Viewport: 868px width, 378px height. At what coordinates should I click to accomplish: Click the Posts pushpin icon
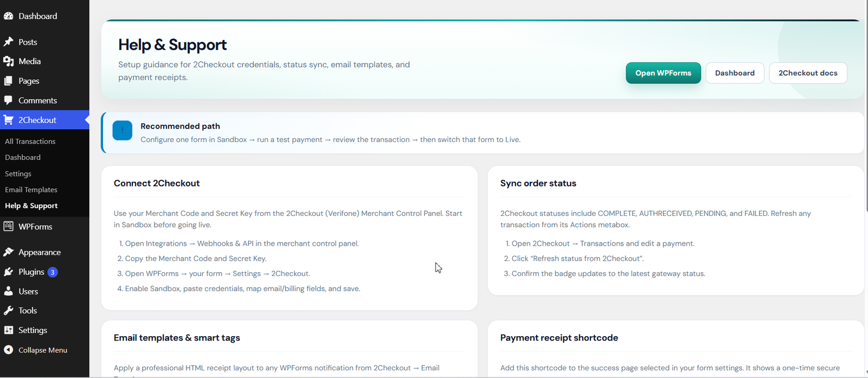click(x=9, y=42)
